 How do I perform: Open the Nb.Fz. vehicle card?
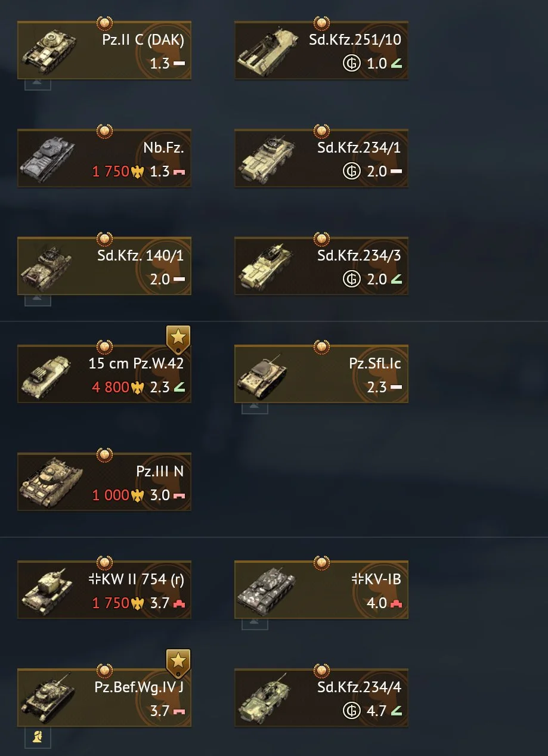pos(104,159)
